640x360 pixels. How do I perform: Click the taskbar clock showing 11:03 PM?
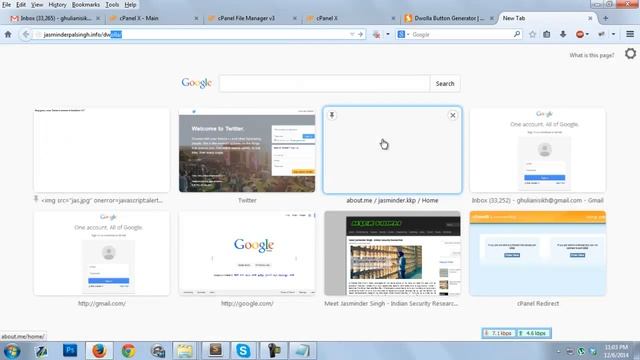[x=616, y=351]
